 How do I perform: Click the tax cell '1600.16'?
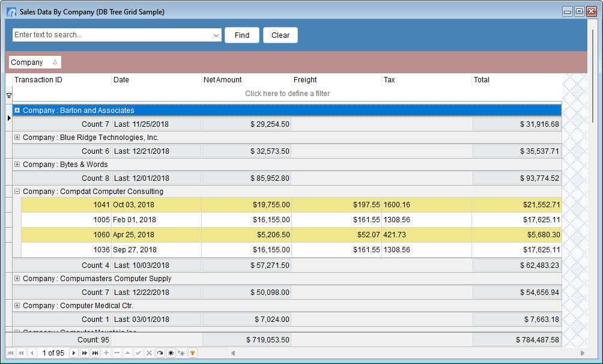tap(426, 205)
